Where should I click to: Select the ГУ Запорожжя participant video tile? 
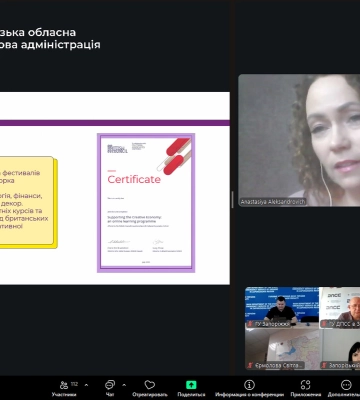[x=282, y=307]
